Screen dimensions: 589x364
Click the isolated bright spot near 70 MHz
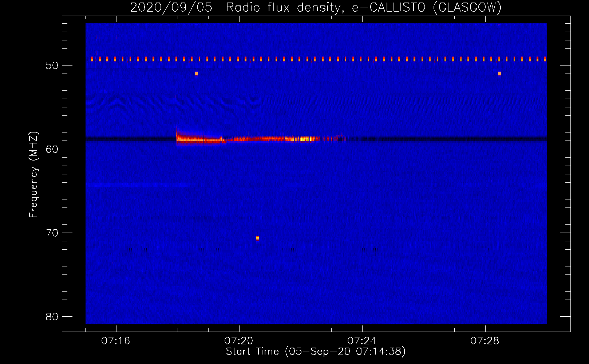[x=257, y=238]
